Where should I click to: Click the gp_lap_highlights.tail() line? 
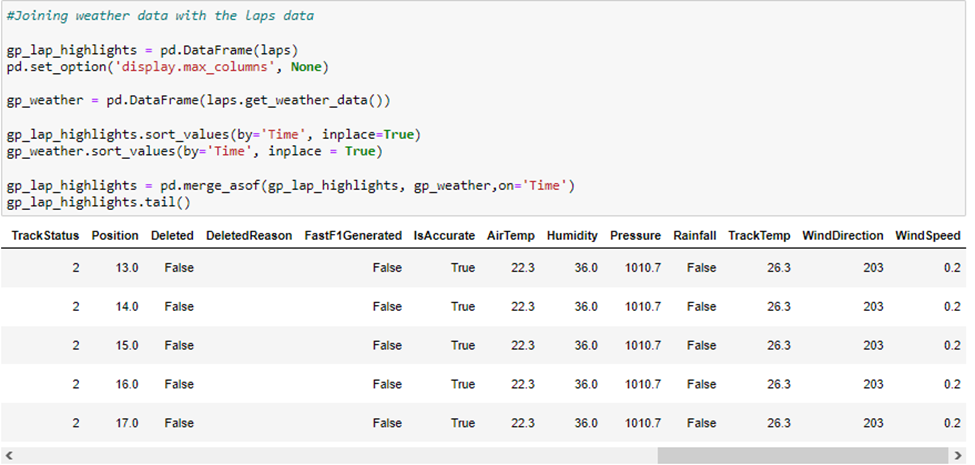click(x=99, y=202)
